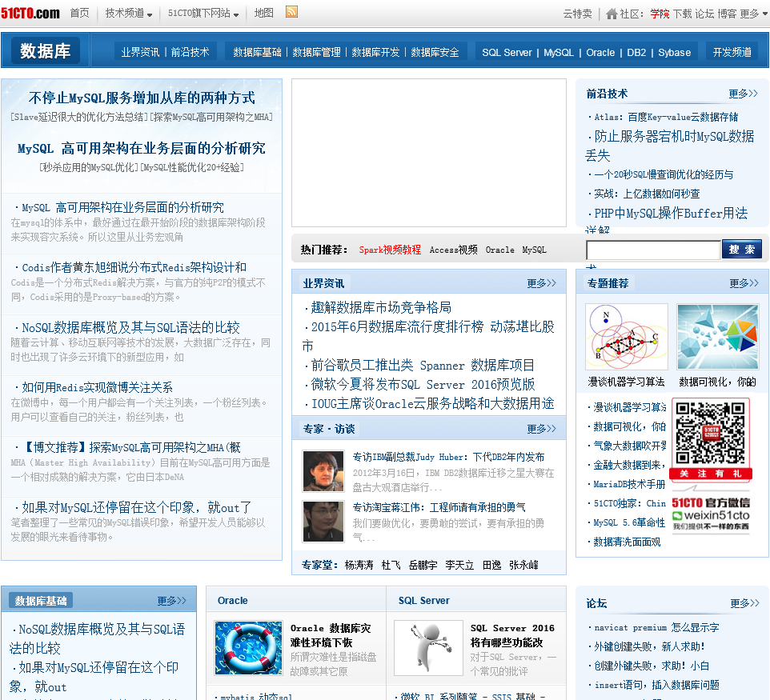
Task: Open expert 李天立 in 专家堂
Action: coord(459,565)
